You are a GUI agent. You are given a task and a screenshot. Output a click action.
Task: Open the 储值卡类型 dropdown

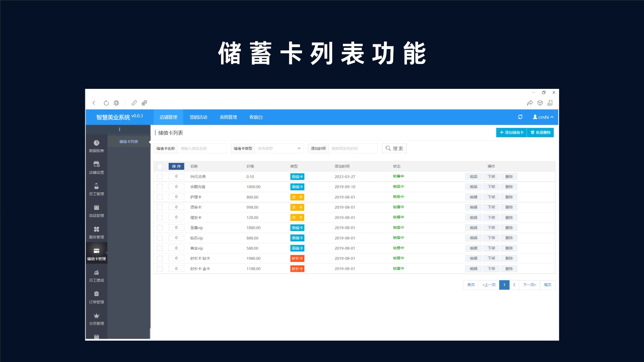coord(279,148)
